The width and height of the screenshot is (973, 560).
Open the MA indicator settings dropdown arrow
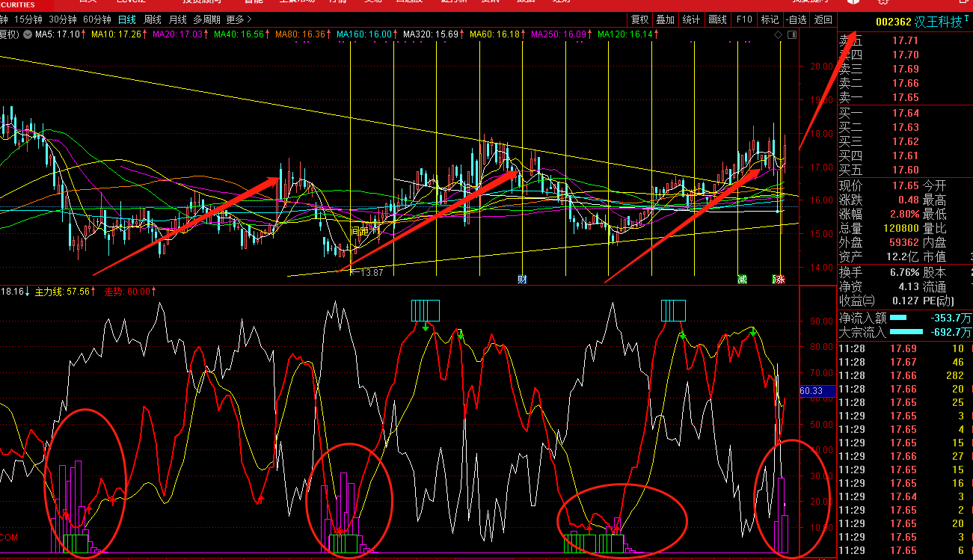point(28,34)
